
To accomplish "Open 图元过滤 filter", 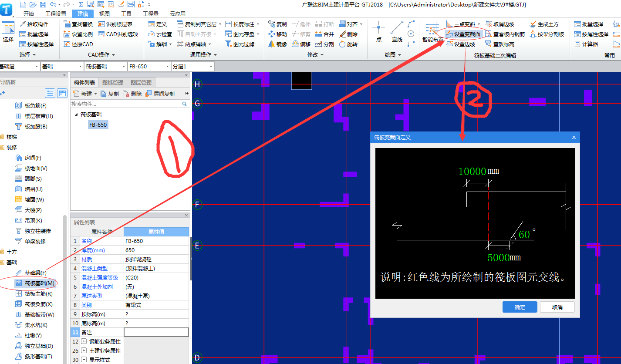I will [x=239, y=44].
